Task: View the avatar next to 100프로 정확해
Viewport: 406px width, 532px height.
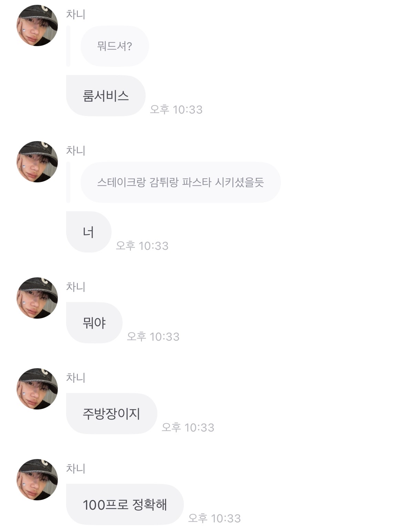Action: [37, 480]
